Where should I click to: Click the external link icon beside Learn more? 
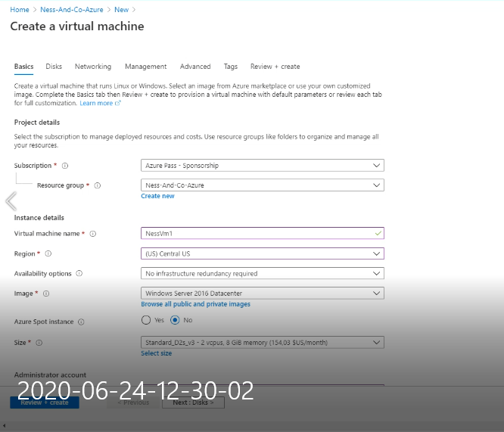[x=118, y=103]
